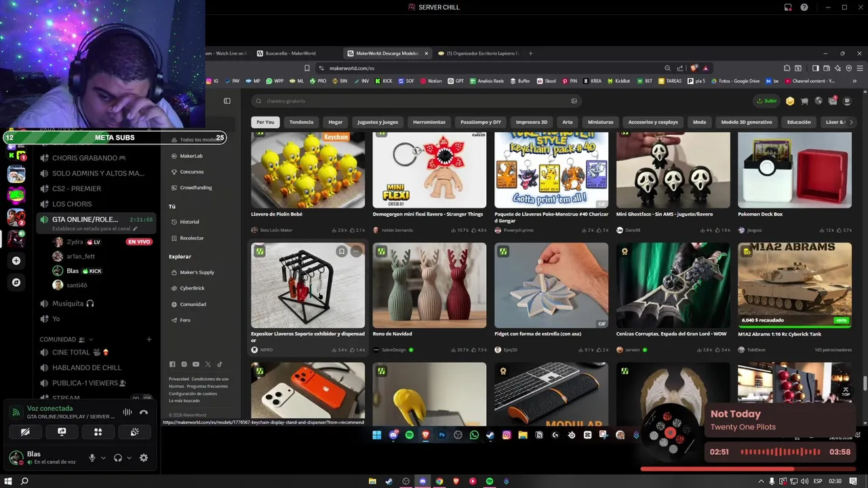The width and height of the screenshot is (868, 488).
Task: Select the Miniaturas category tab
Action: pos(600,122)
